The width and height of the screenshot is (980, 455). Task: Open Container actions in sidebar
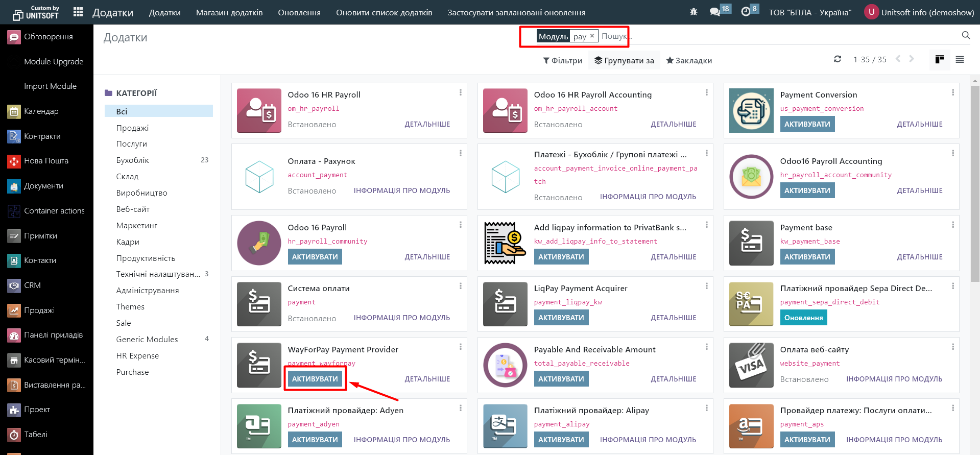pos(46,211)
